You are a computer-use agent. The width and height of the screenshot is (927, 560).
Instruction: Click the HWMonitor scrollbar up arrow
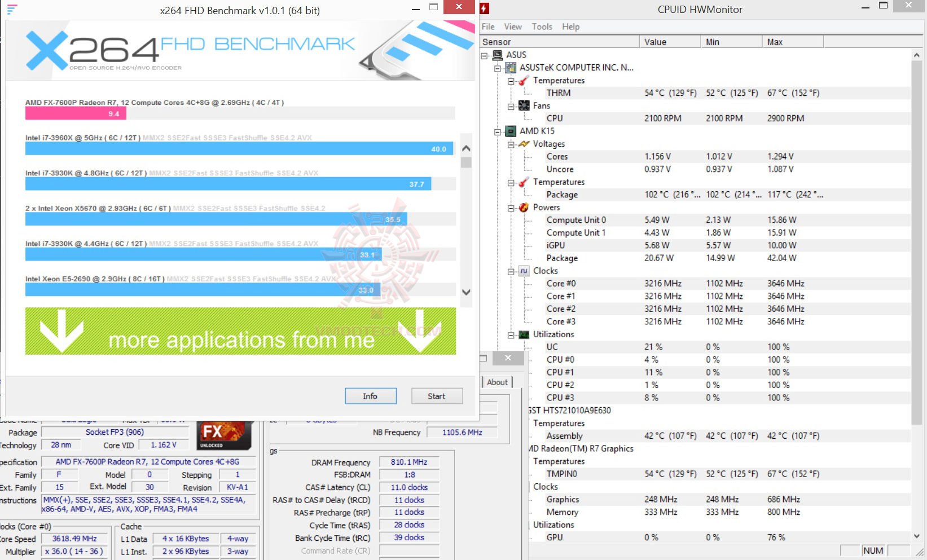pos(916,55)
